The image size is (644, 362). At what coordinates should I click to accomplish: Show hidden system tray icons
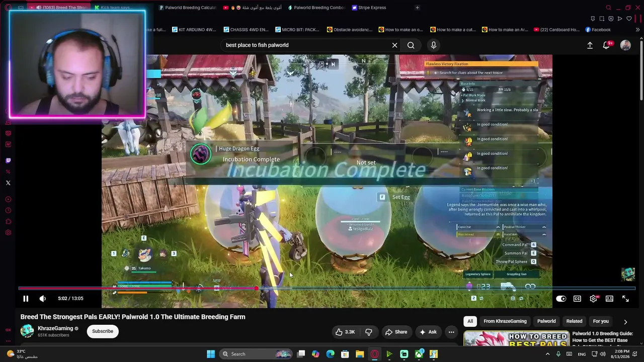pos(547,354)
